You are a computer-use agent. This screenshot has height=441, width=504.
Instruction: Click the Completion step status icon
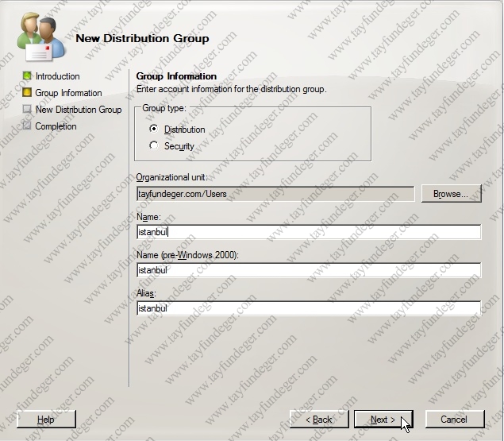(27, 126)
